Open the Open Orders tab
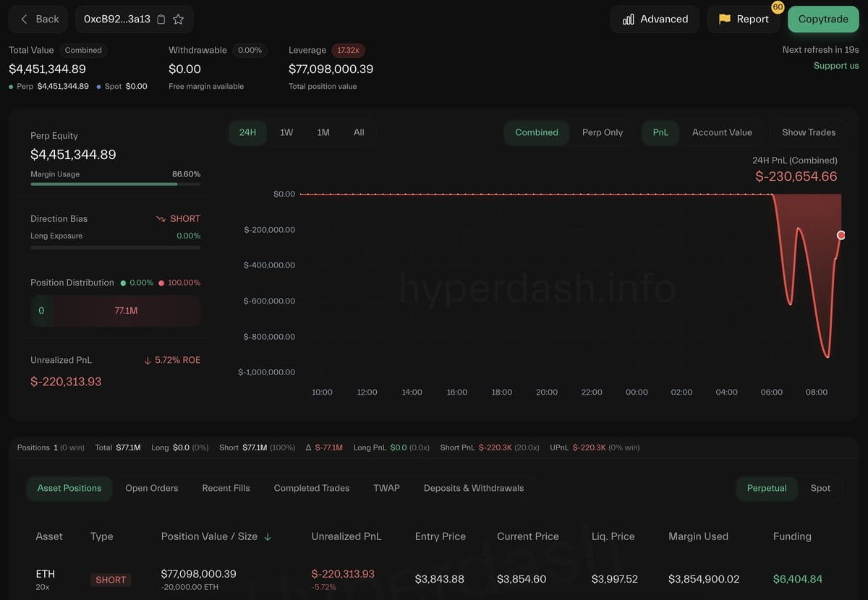 tap(152, 488)
